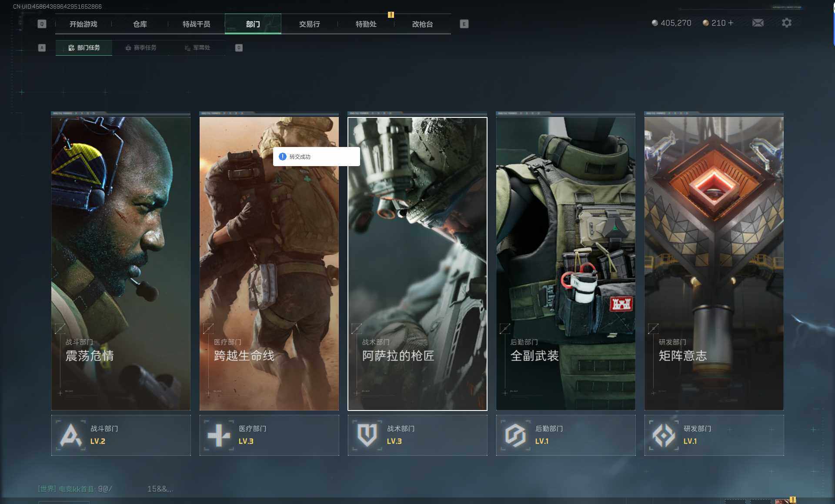Open the 矩阵意志 mission card
The width and height of the screenshot is (835, 504).
[714, 263]
